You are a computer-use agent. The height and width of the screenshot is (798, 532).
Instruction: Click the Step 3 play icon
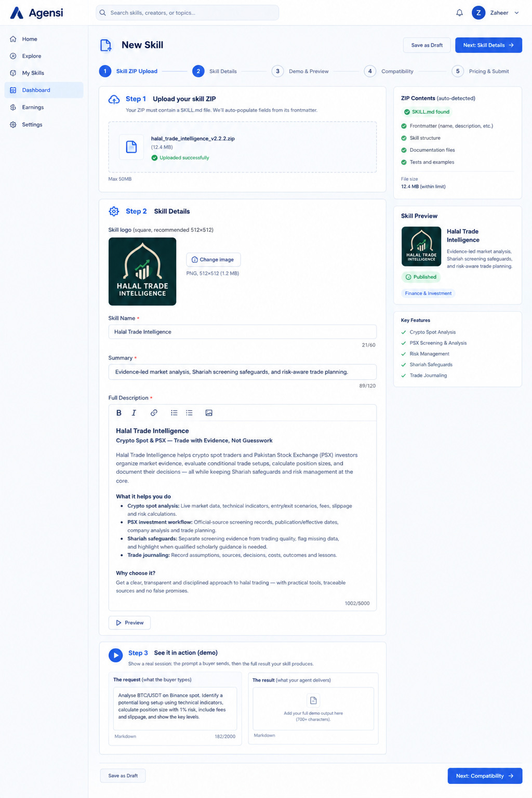[x=115, y=655]
